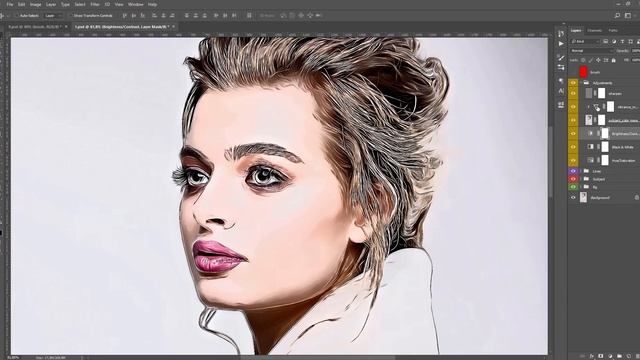Image resolution: width=640 pixels, height=360 pixels.
Task: Lock position icon in Layers panel
Action: (x=598, y=60)
